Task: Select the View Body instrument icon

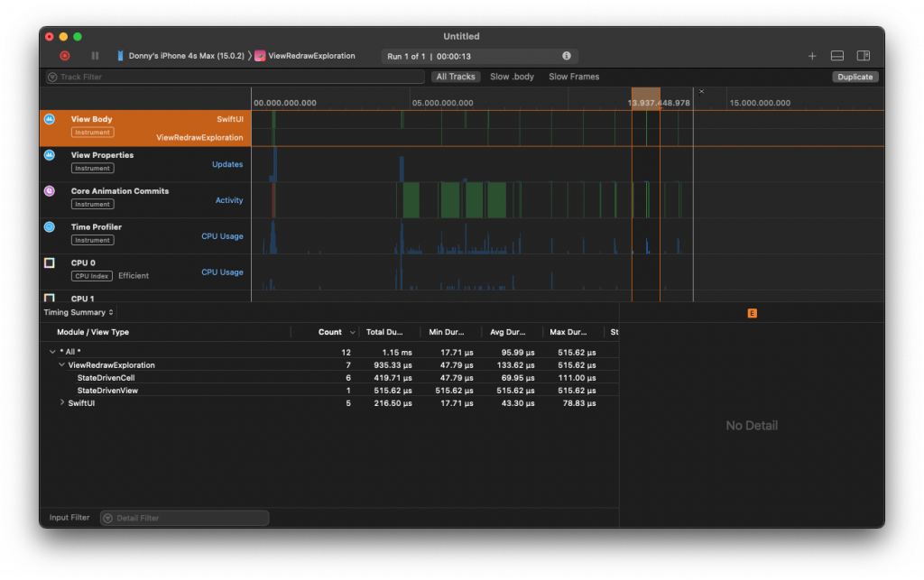Action: pos(50,119)
